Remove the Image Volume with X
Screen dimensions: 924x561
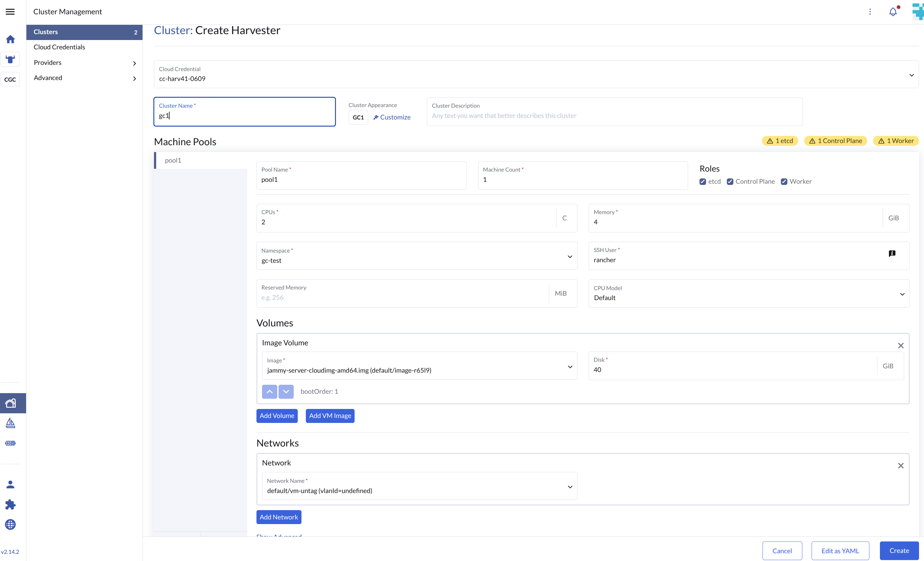tap(901, 346)
